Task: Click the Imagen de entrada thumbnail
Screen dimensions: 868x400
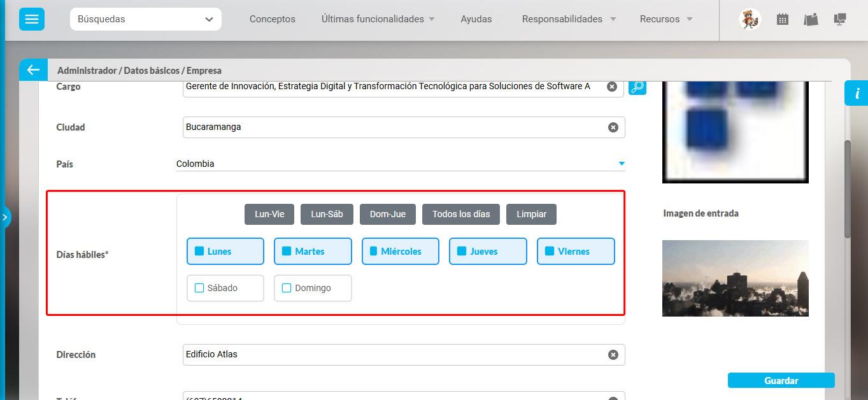Action: [735, 278]
